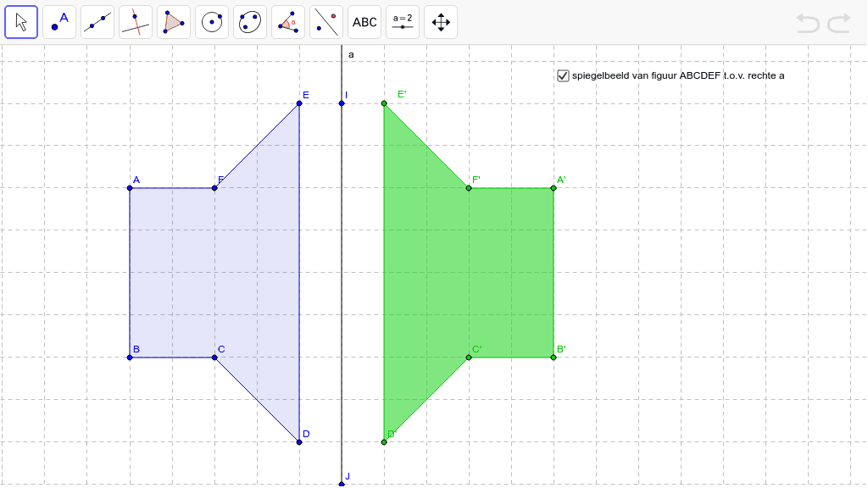Click the line label a
The image size is (868, 488).
click(x=351, y=55)
